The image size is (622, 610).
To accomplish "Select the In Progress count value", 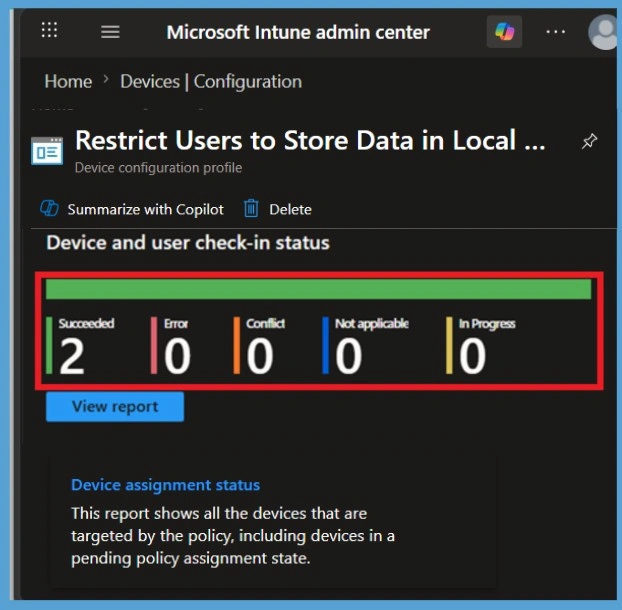I will point(472,357).
